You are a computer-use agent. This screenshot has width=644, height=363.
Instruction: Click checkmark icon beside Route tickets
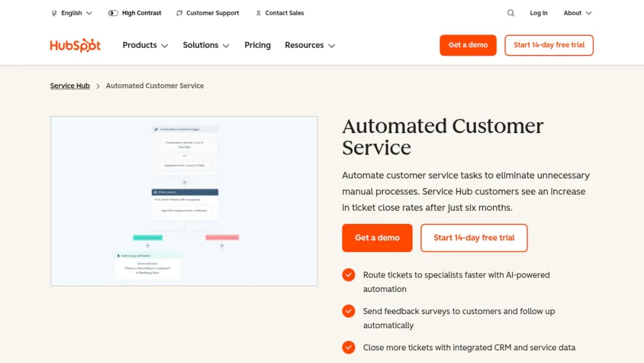(x=349, y=275)
